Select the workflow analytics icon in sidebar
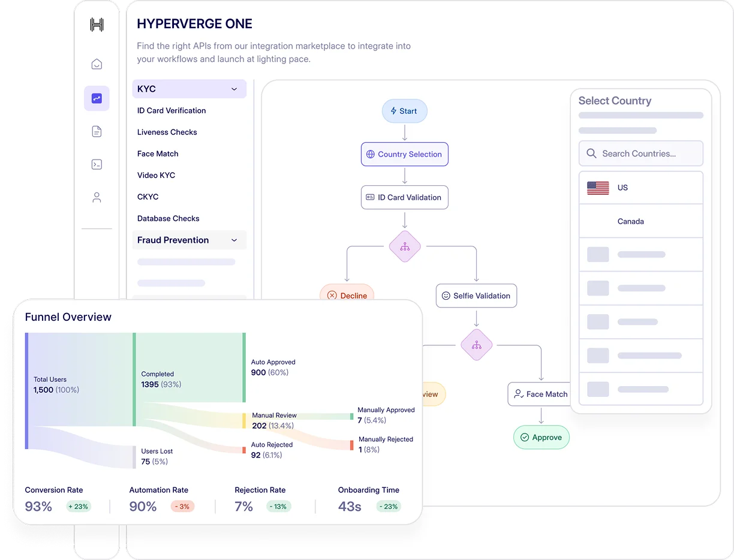The width and height of the screenshot is (734, 560). [x=97, y=98]
